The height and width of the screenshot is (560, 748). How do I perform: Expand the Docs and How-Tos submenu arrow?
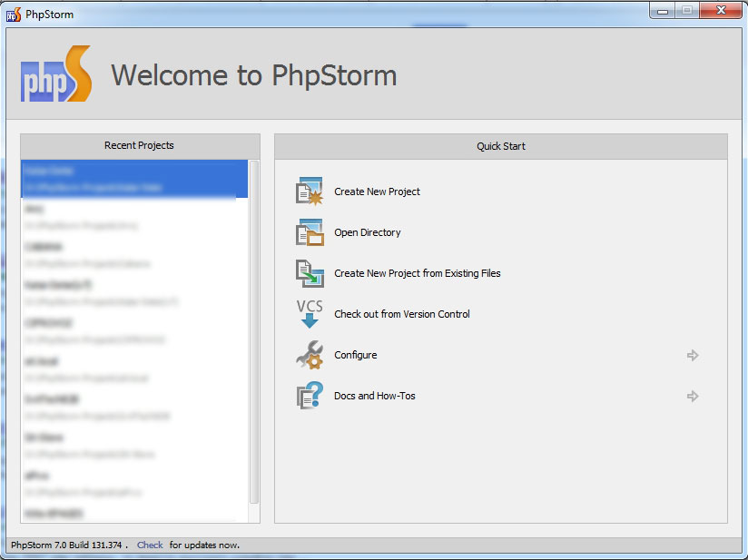pos(693,396)
